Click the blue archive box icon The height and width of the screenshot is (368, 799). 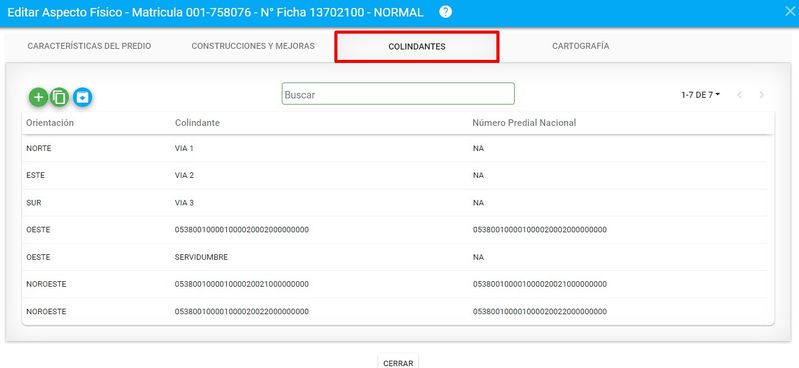[x=83, y=97]
